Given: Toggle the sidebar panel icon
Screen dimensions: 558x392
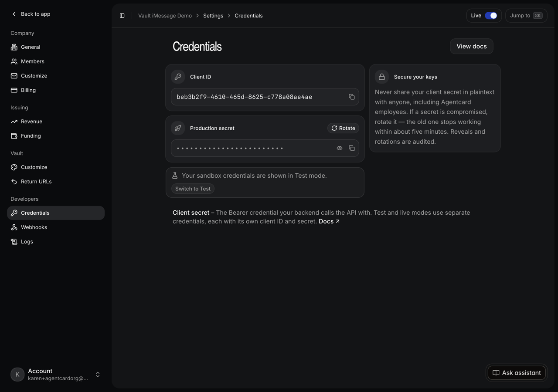Looking at the screenshot, I should point(122,16).
